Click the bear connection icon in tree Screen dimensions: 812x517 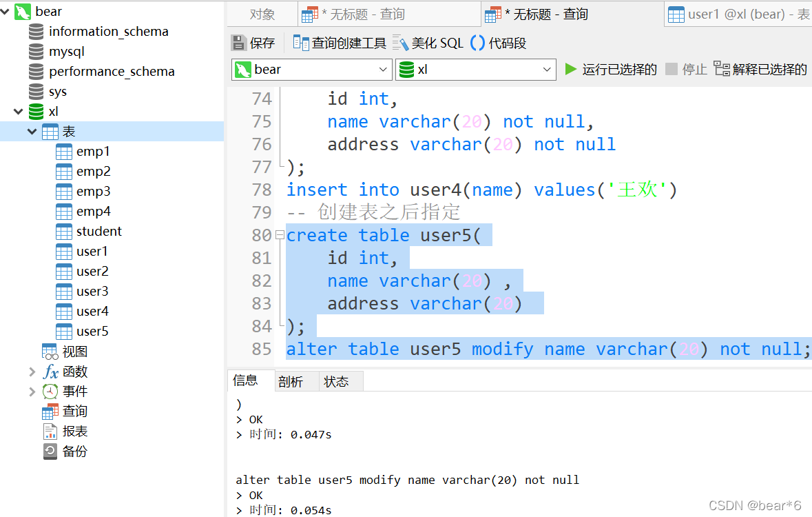(x=23, y=12)
